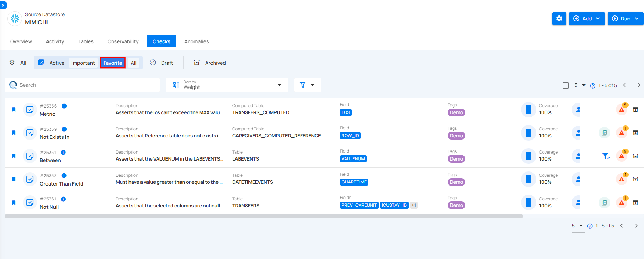Open the settings gear button
Screen dimensions: 644x259
(x=559, y=19)
